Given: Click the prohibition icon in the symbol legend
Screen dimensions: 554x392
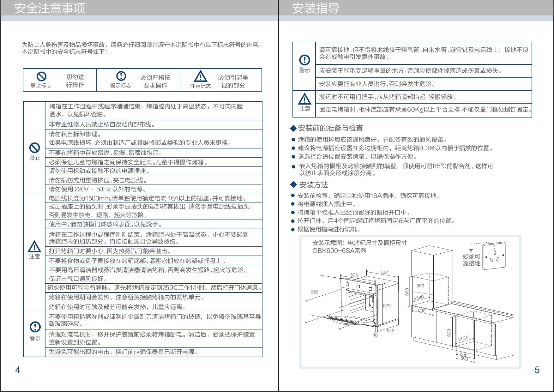Looking at the screenshot, I should pyautogui.click(x=41, y=76).
